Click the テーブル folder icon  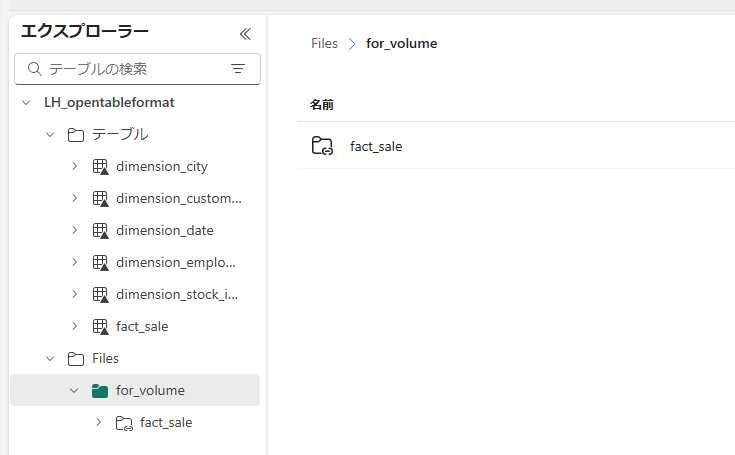[75, 135]
